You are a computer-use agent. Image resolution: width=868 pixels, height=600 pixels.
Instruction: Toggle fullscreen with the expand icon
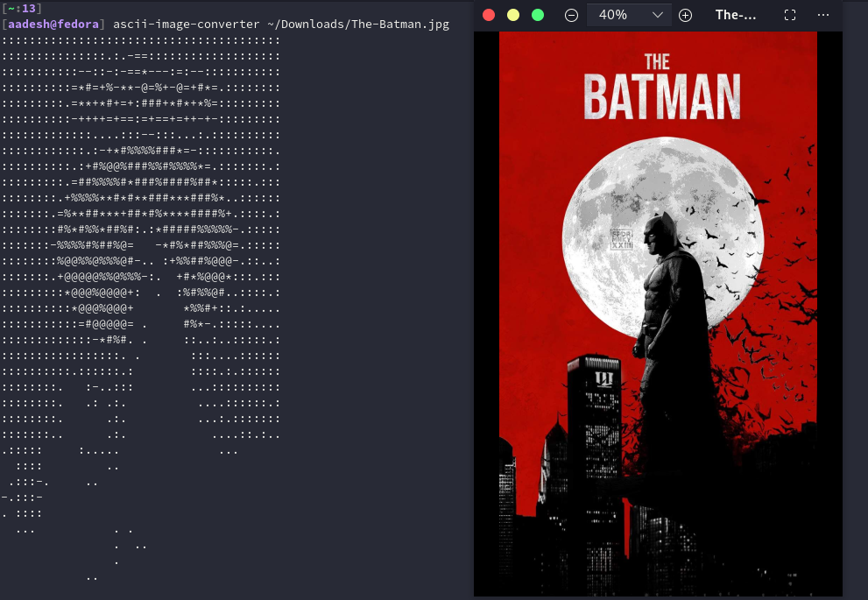click(x=790, y=15)
